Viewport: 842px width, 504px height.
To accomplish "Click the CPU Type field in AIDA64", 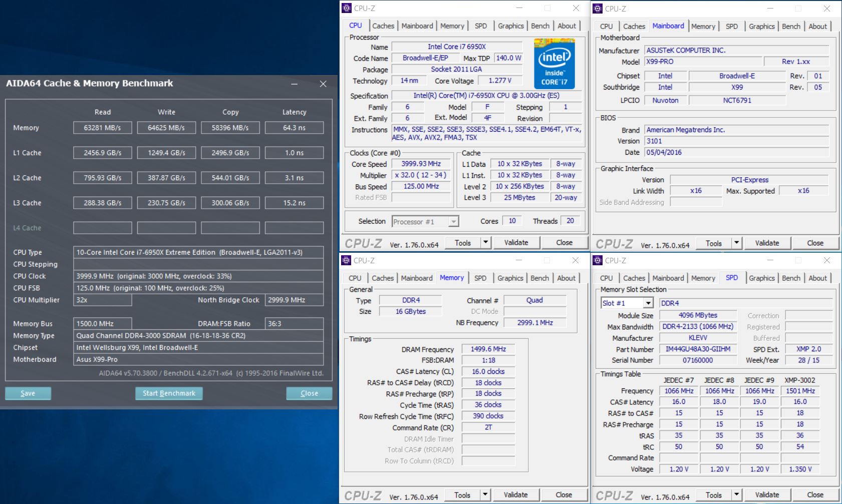I will [x=198, y=252].
